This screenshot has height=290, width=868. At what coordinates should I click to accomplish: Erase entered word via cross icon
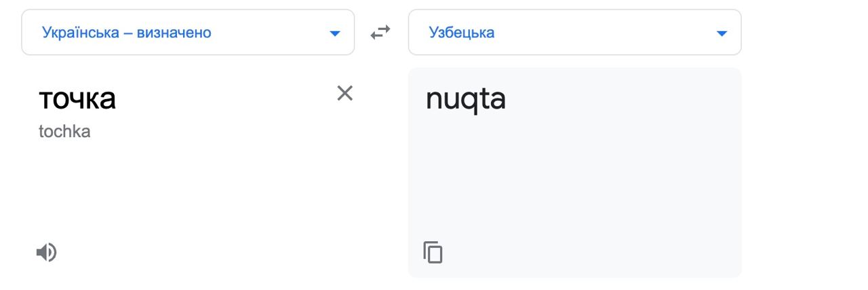point(345,93)
